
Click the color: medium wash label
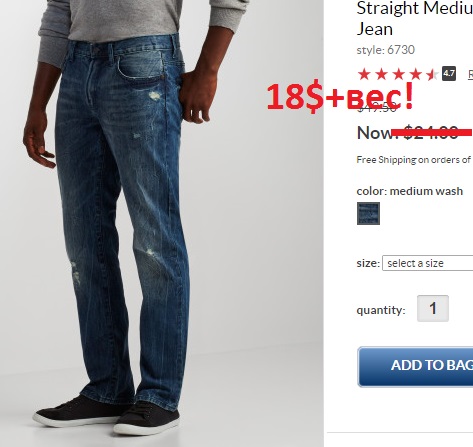pyautogui.click(x=410, y=191)
